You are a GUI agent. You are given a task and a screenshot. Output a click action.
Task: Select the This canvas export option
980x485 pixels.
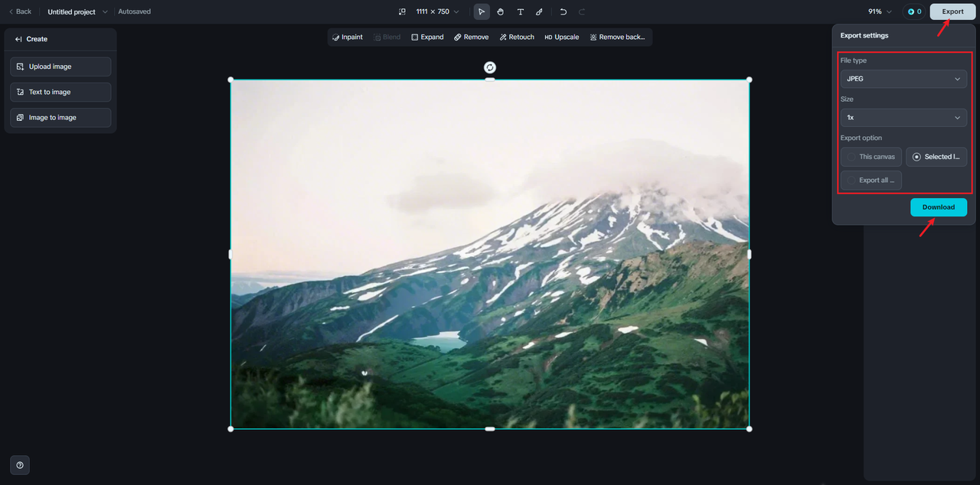click(871, 157)
